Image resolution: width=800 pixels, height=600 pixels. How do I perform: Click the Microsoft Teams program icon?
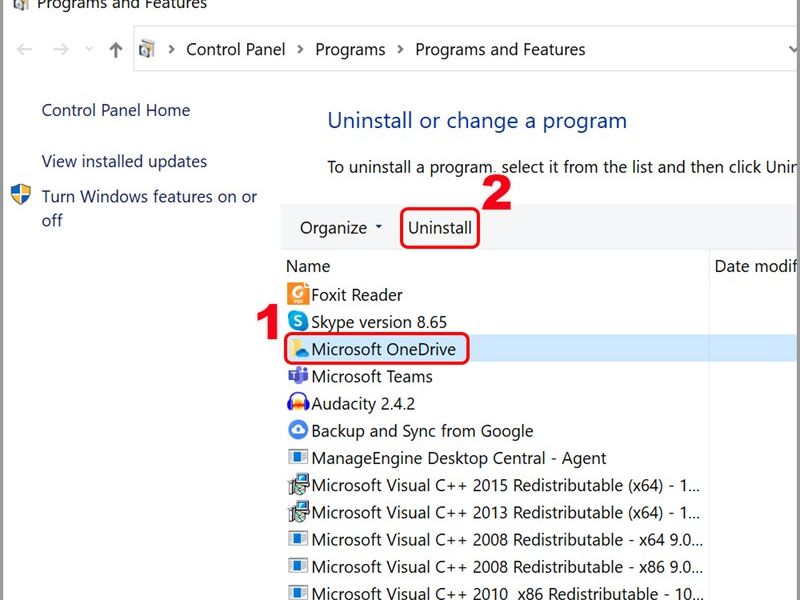coord(298,376)
